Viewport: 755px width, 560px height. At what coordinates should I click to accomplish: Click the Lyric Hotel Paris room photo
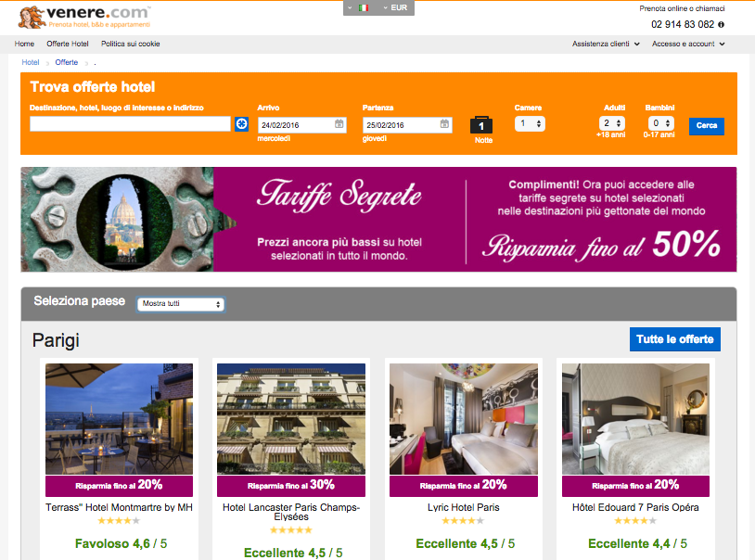coord(464,419)
